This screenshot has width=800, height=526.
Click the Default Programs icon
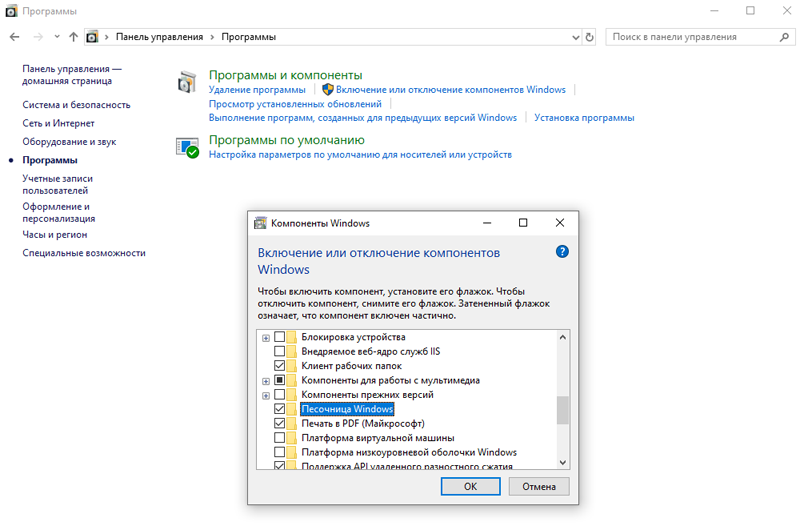point(188,147)
